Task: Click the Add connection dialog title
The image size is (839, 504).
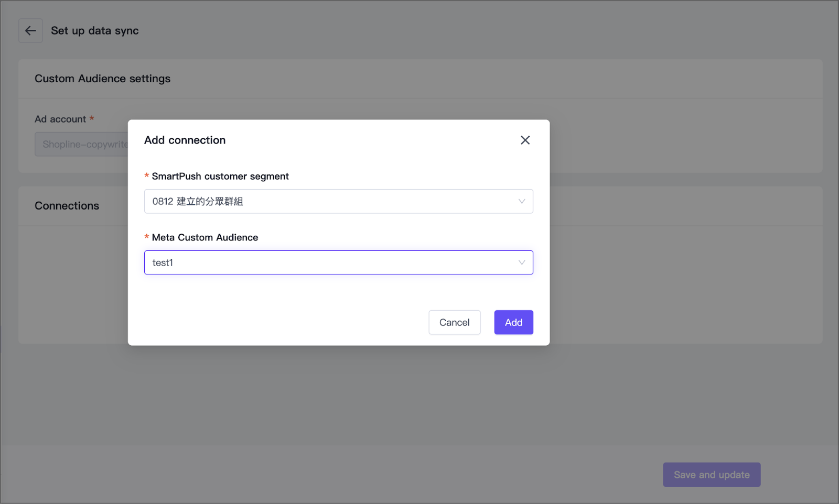Action: tap(185, 140)
